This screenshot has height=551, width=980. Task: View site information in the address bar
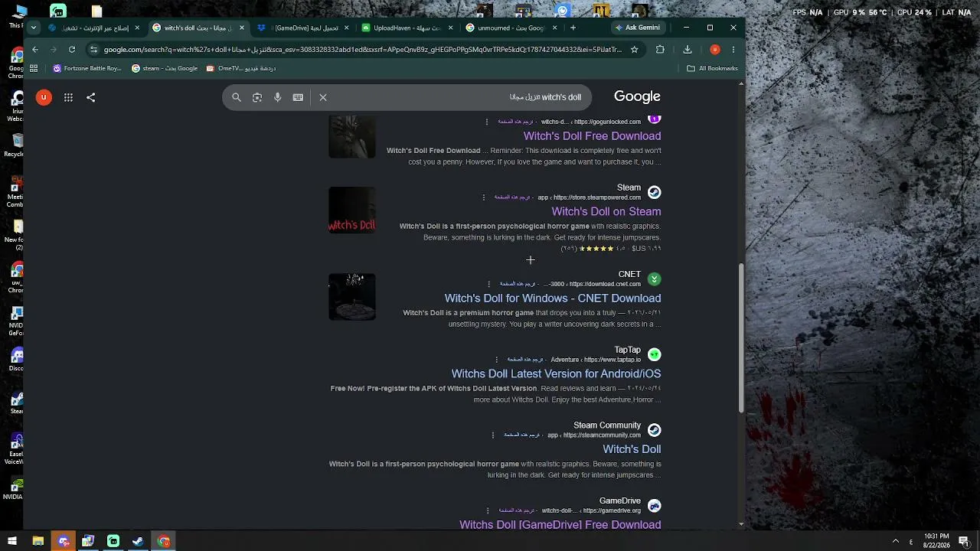[93, 50]
